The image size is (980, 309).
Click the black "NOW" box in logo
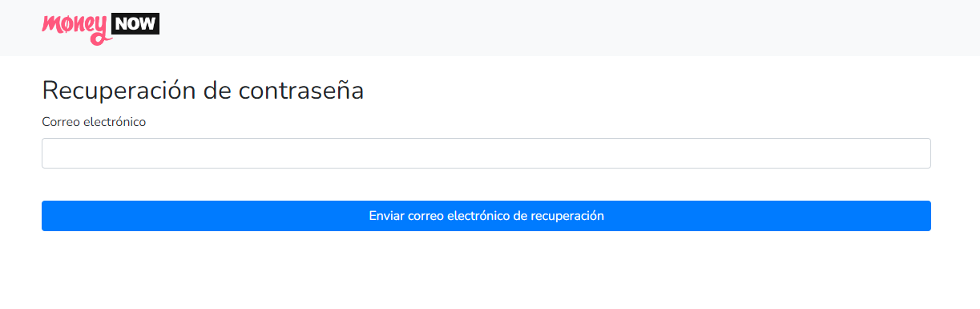pos(135,24)
